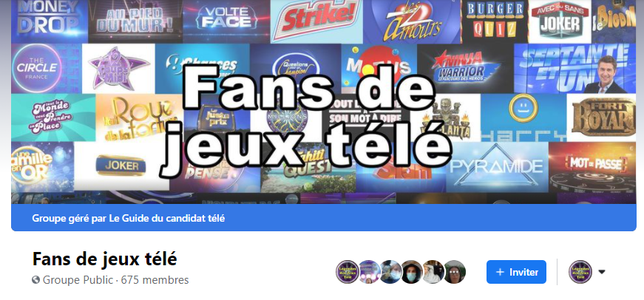Open Le Guide du candidat télé link
This screenshot has width=644, height=300.
[x=167, y=218]
